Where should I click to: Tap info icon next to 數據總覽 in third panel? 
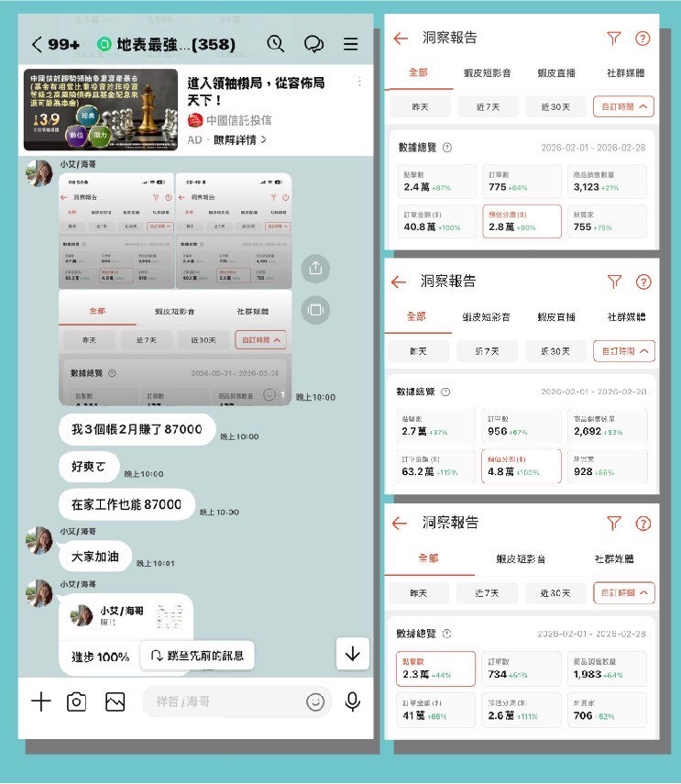tap(447, 634)
